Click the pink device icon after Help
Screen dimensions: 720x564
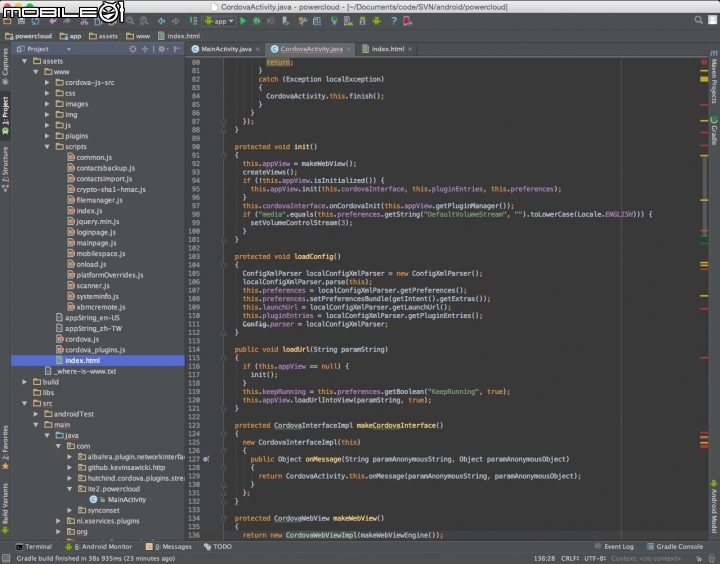pos(407,21)
